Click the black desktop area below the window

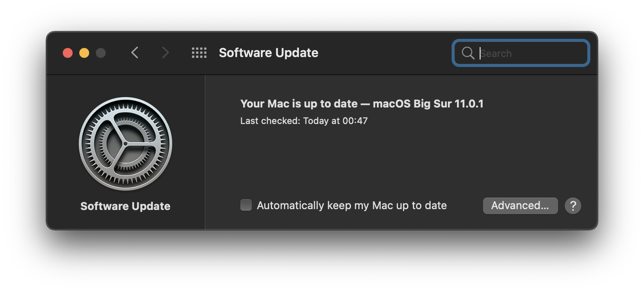pyautogui.click(x=322, y=261)
